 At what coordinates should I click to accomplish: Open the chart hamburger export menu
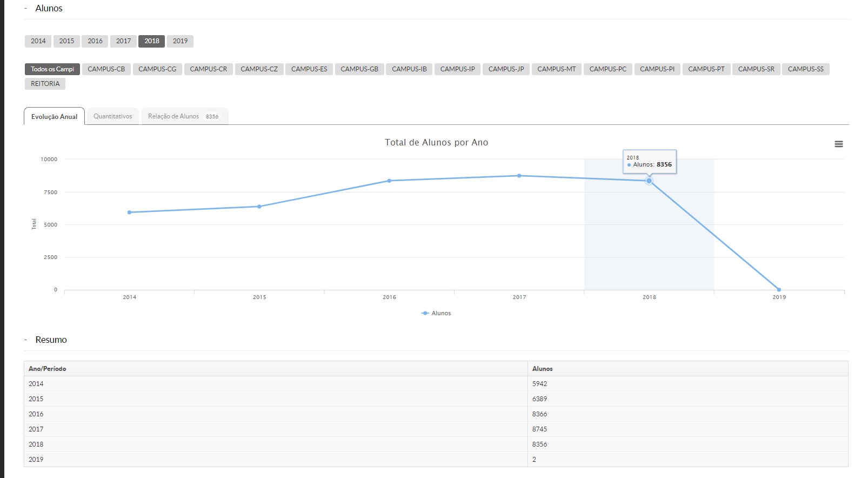pos(838,144)
